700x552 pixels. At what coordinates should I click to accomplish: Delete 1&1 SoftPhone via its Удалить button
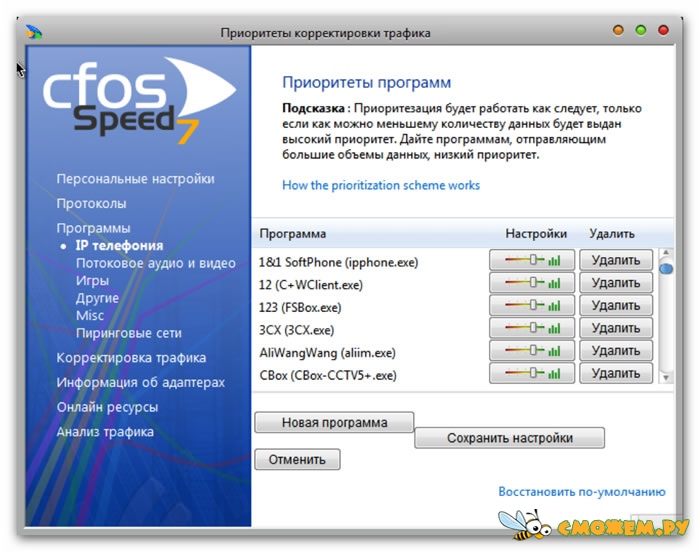click(x=616, y=260)
